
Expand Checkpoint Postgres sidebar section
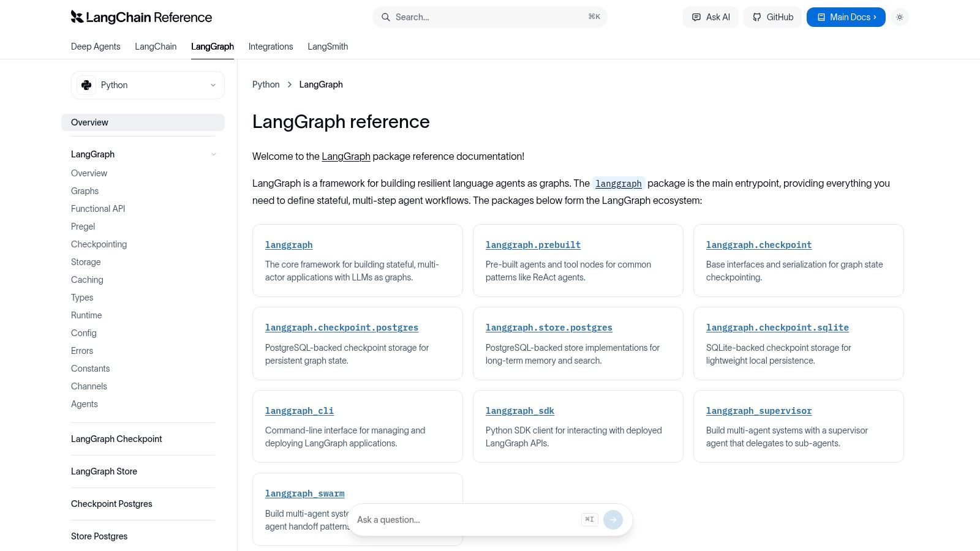pyautogui.click(x=111, y=504)
